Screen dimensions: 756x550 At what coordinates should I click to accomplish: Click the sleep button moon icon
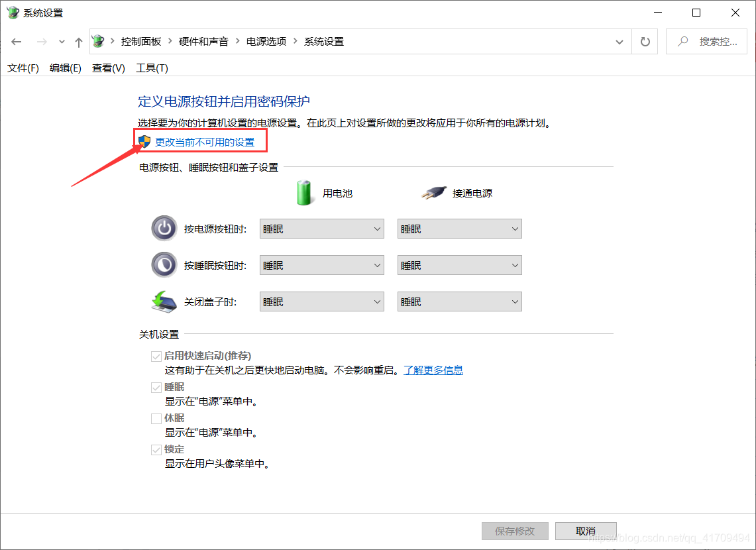(x=164, y=264)
